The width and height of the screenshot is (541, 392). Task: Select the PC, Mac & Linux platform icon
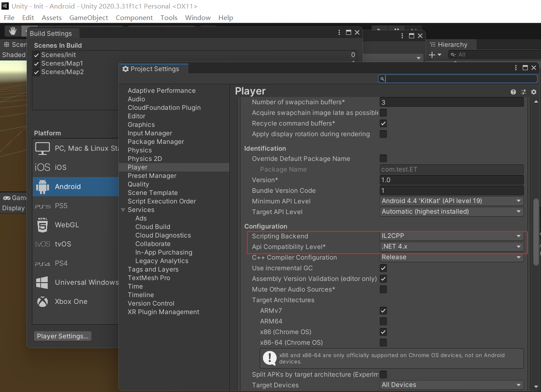coord(43,148)
